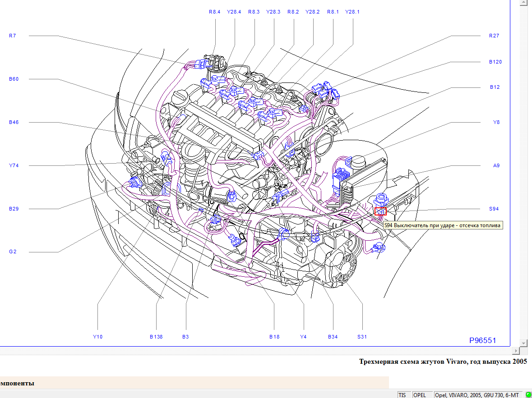Click the Y10 label
The width and height of the screenshot is (532, 398).
click(98, 337)
